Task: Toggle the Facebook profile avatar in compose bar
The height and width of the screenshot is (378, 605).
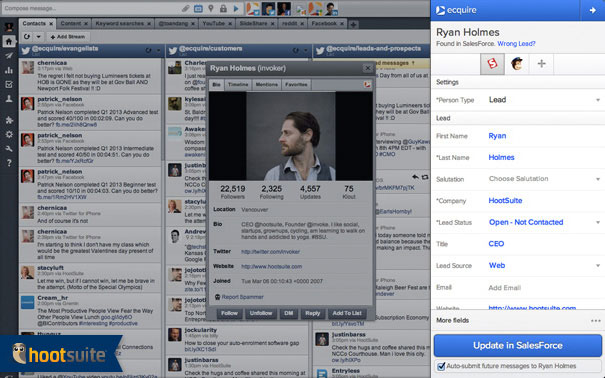Action: tap(284, 8)
